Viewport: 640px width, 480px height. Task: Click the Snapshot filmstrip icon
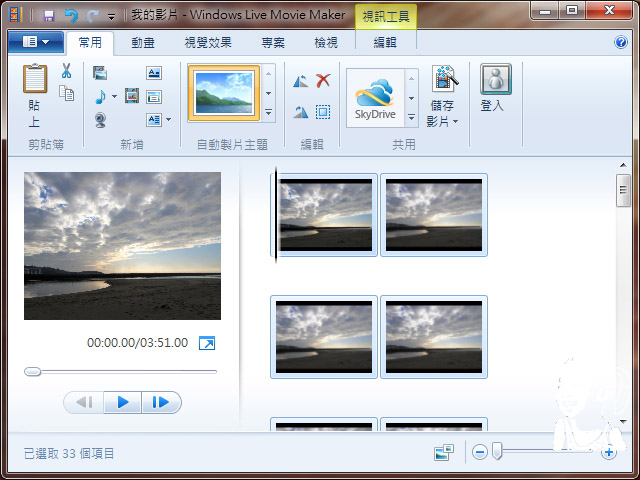coord(132,96)
